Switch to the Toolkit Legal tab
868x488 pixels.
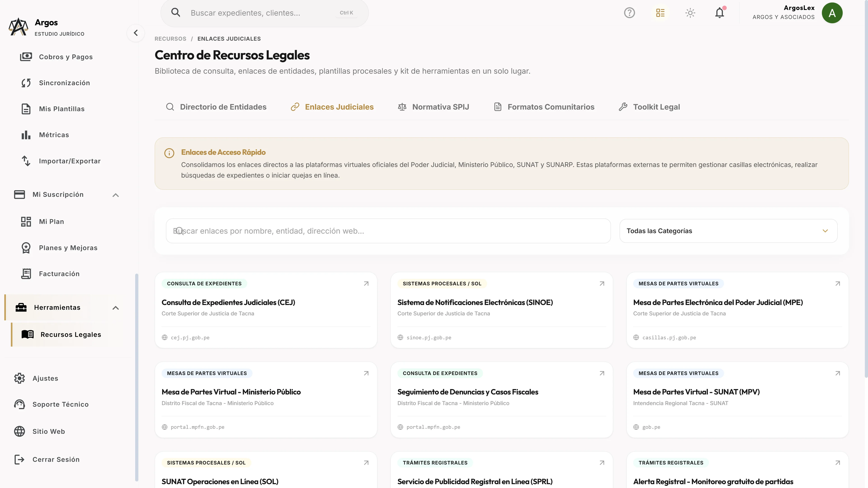(649, 107)
